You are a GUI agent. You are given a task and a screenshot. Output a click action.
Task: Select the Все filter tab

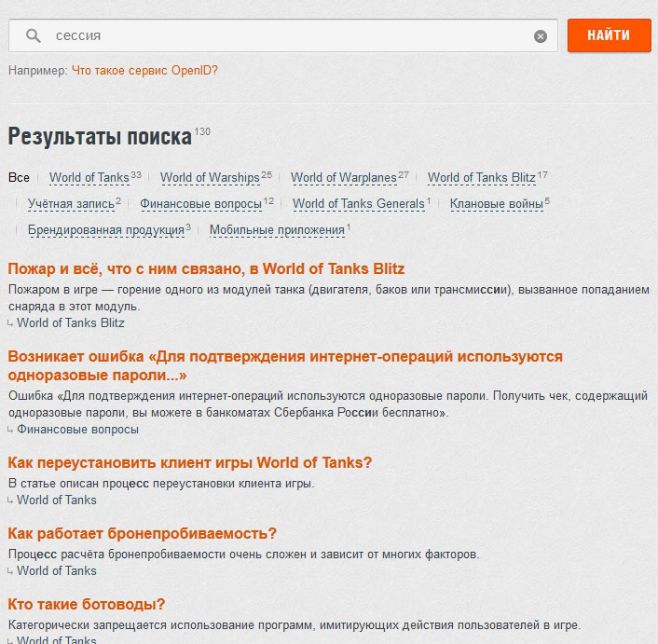tap(19, 177)
